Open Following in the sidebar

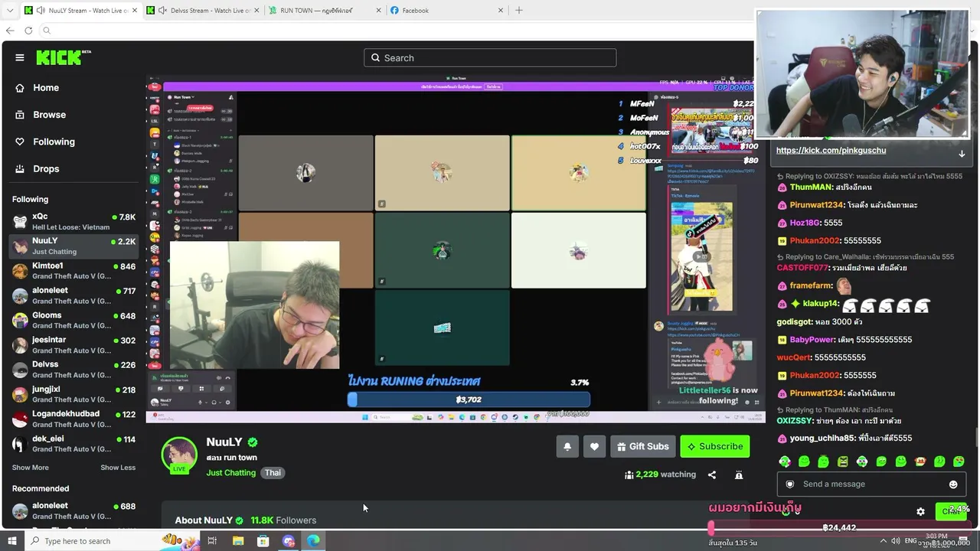54,142
